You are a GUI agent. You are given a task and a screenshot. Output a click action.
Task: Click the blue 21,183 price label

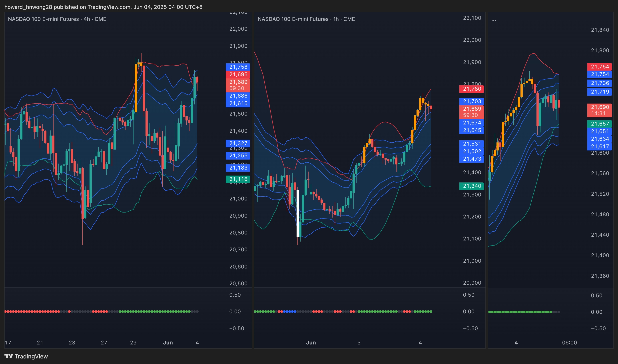(238, 168)
